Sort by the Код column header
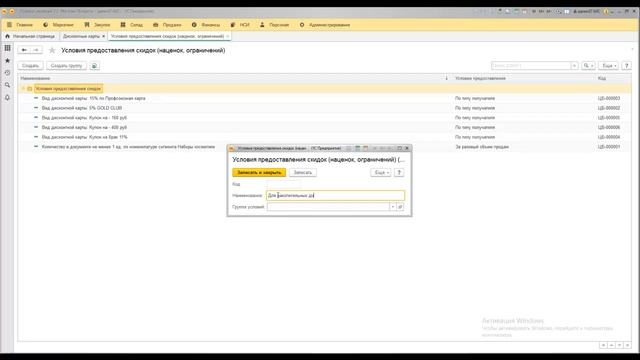This screenshot has height=360, width=640. [x=602, y=78]
